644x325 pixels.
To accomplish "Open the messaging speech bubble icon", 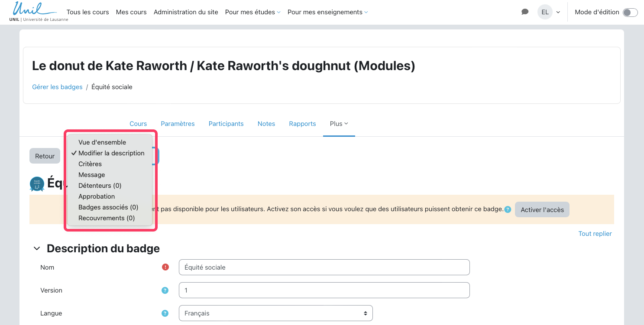I will [x=525, y=12].
